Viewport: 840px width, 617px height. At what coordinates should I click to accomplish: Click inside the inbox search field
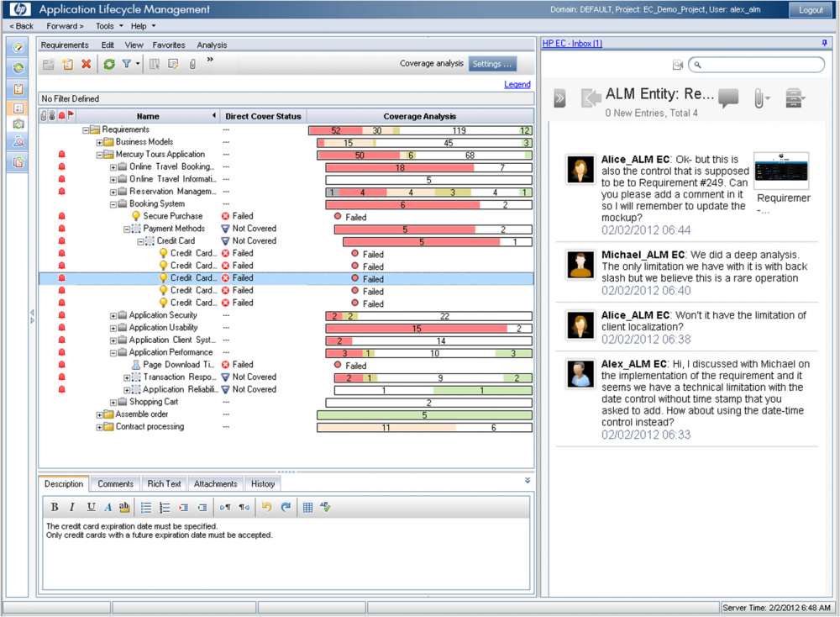tap(757, 65)
